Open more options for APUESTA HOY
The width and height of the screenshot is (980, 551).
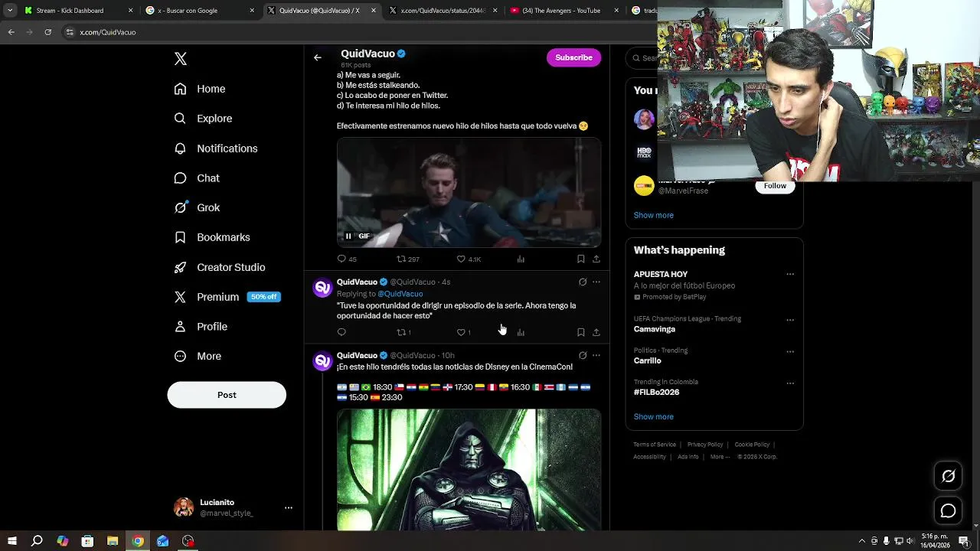click(790, 274)
